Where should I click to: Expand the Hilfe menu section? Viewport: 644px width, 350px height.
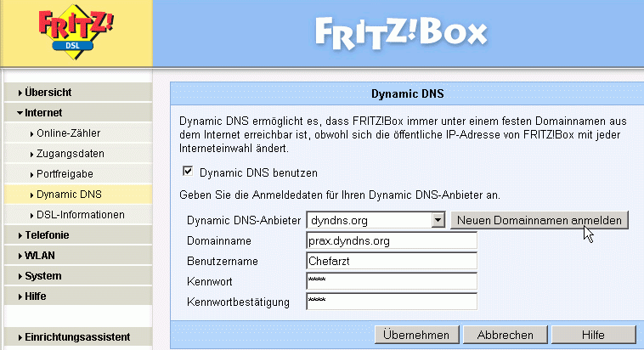pyautogui.click(x=78, y=296)
